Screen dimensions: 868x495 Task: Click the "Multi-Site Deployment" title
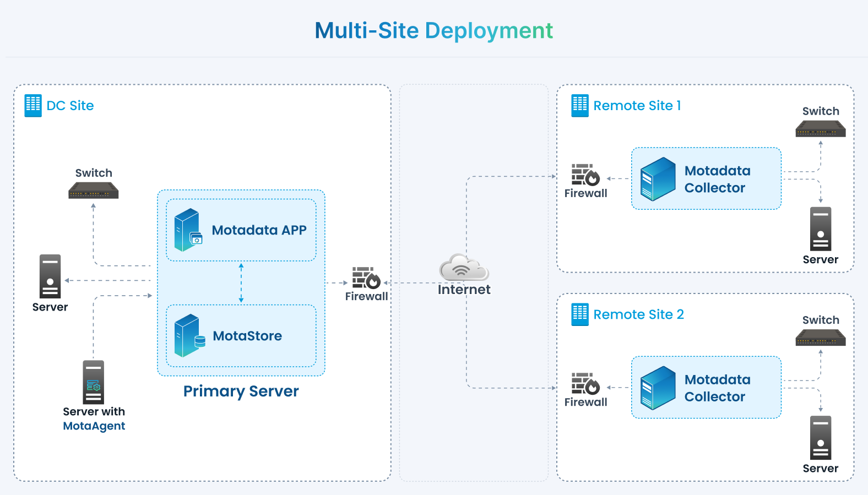pyautogui.click(x=434, y=31)
